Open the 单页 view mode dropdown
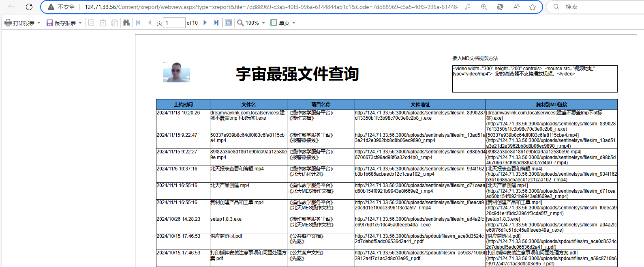 [294, 23]
